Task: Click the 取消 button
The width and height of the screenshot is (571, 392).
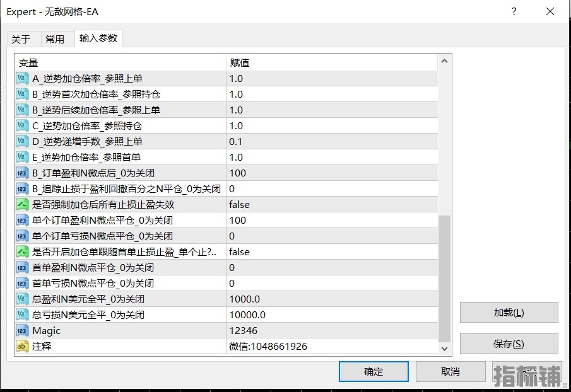Action: click(450, 372)
